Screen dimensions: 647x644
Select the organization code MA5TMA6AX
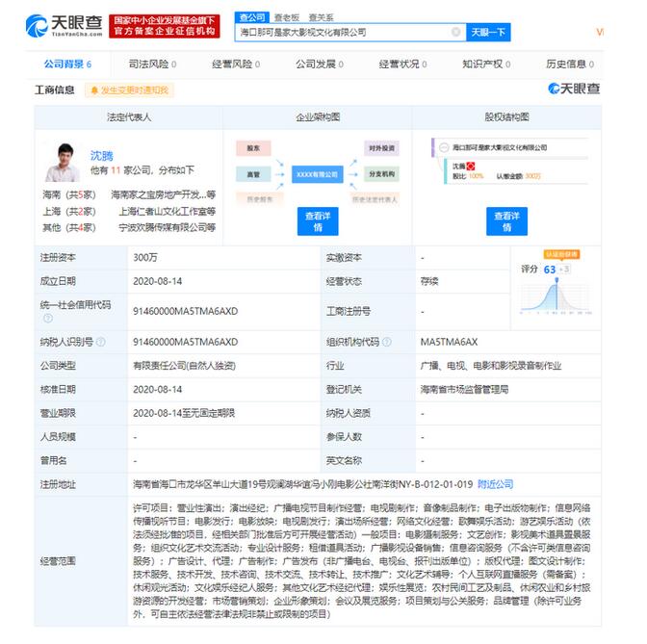tap(449, 342)
